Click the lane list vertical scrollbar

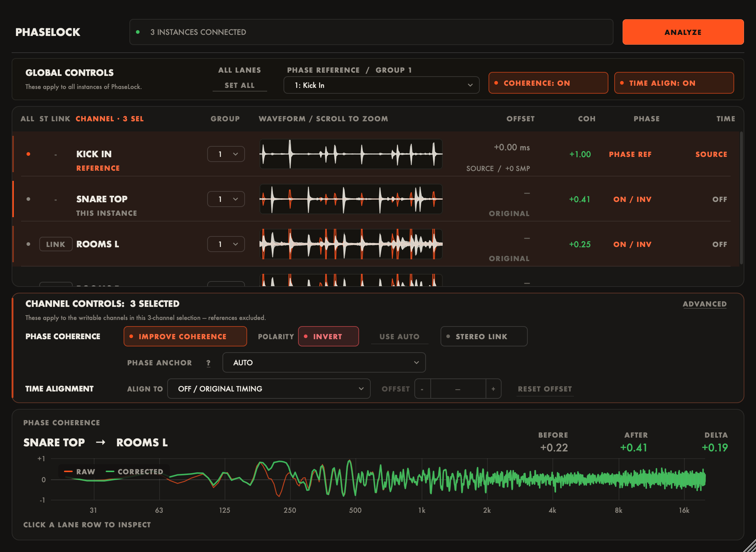tap(741, 198)
